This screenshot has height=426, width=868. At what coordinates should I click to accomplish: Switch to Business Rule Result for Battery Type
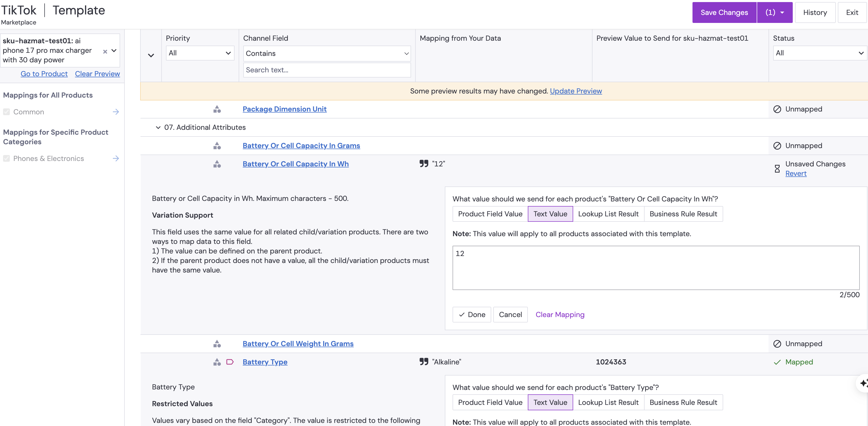tap(683, 402)
